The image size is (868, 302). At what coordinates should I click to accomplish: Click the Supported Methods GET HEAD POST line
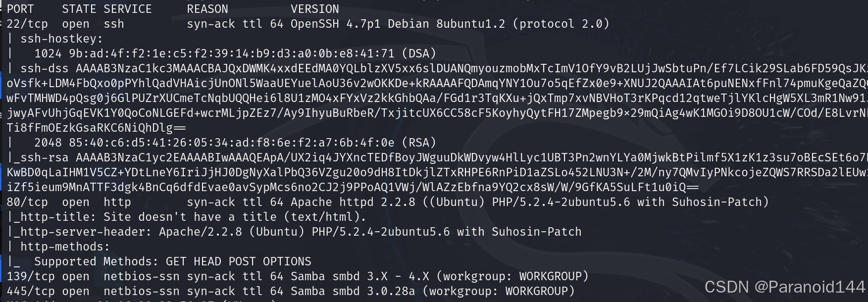(x=173, y=261)
